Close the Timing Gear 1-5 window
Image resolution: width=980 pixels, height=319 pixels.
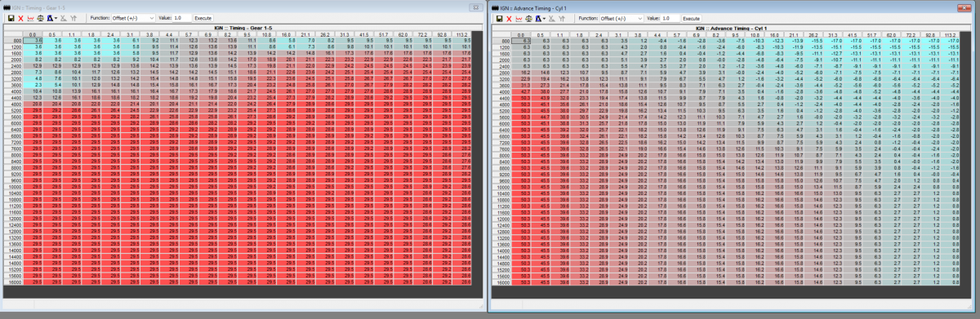click(476, 7)
